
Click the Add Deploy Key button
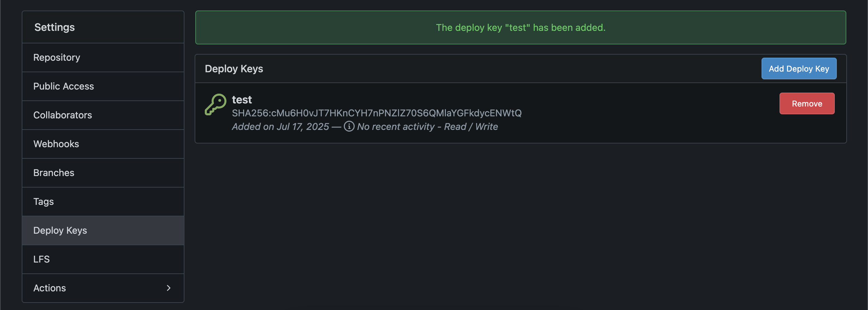[x=799, y=69]
